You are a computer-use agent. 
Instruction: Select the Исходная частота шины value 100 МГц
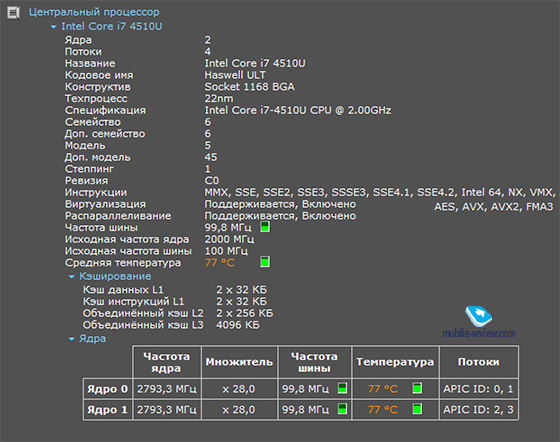[226, 251]
